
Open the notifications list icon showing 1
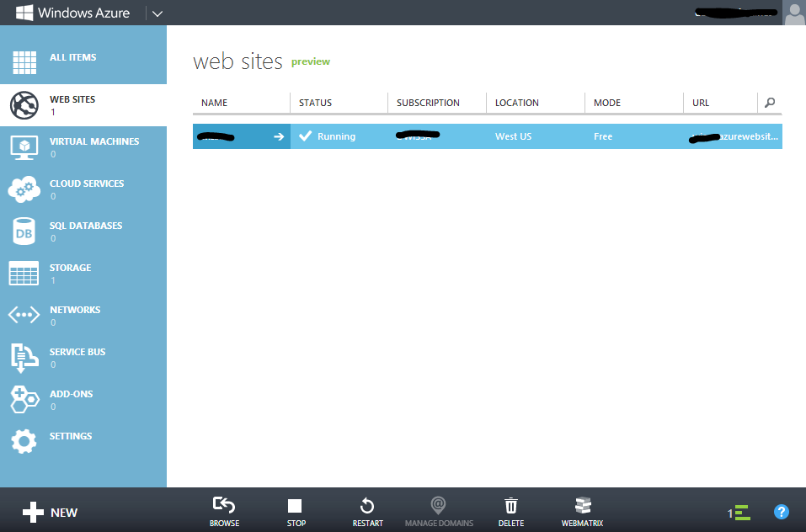pyautogui.click(x=739, y=513)
